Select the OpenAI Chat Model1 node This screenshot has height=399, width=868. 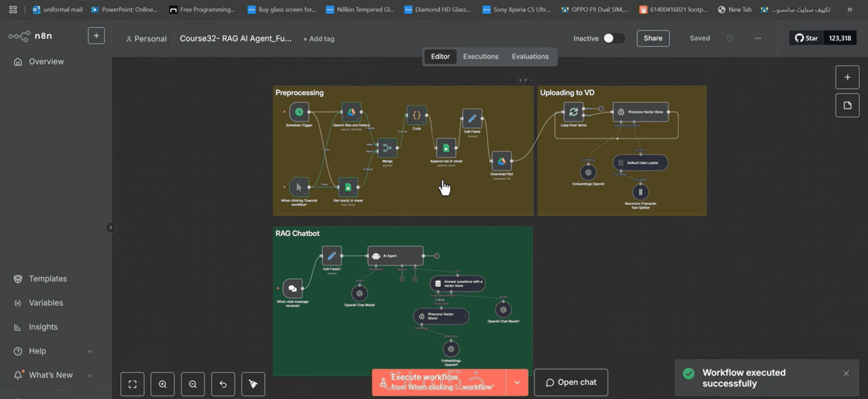click(503, 310)
